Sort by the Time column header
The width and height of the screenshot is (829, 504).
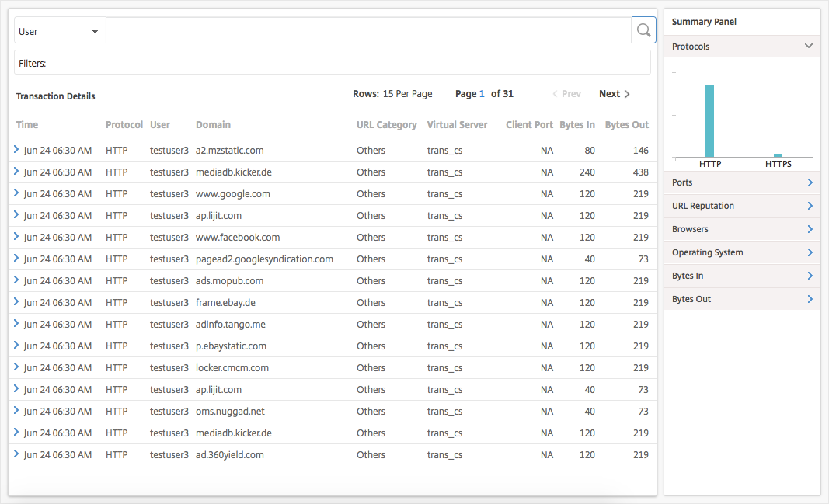click(27, 125)
